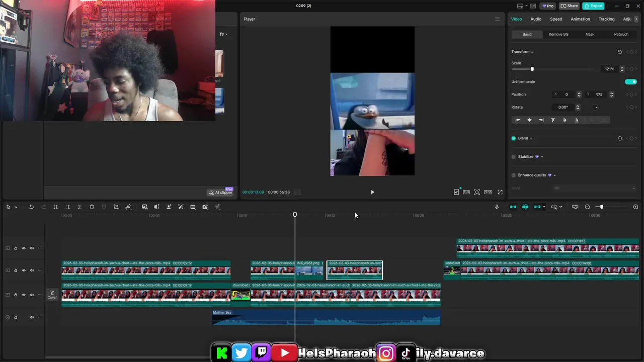644x362 pixels.
Task: Click the Share button
Action: pyautogui.click(x=569, y=6)
